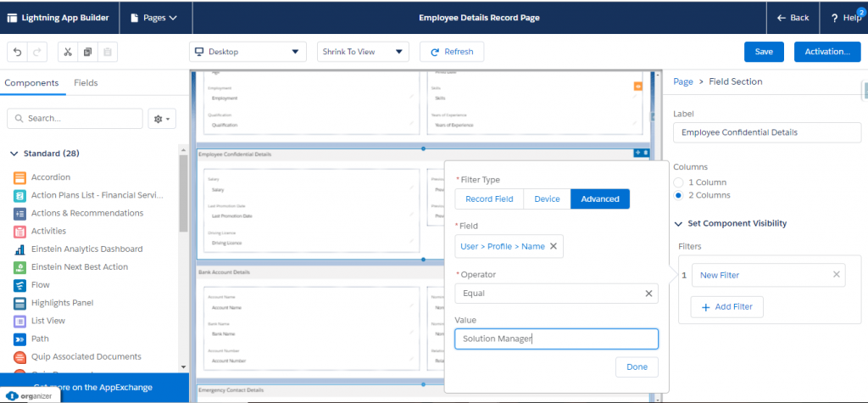This screenshot has height=403, width=868.
Task: Open the component settings gear dropdown
Action: coord(162,119)
